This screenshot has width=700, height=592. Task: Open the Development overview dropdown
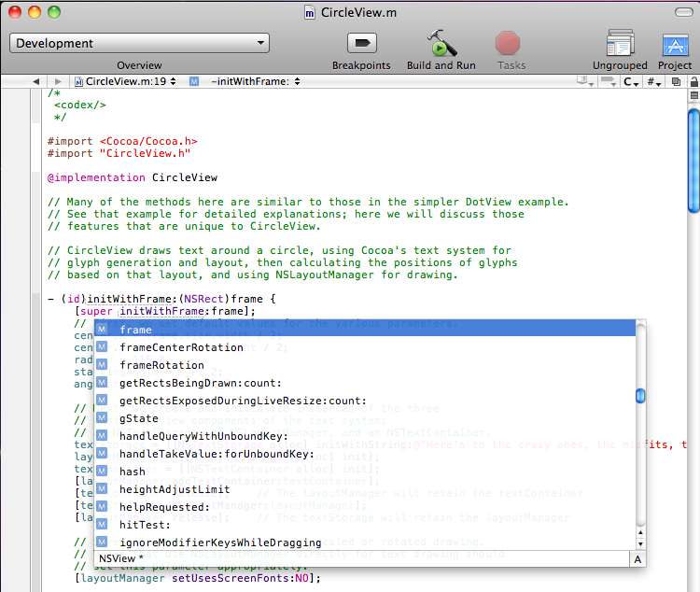[139, 43]
